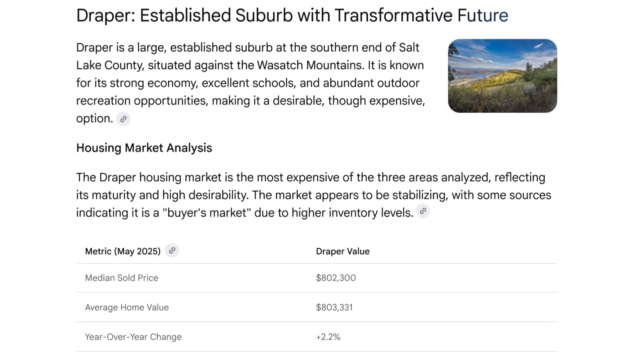Select the Housing Market Analysis subheading
The width and height of the screenshot is (644, 362).
pos(144,148)
